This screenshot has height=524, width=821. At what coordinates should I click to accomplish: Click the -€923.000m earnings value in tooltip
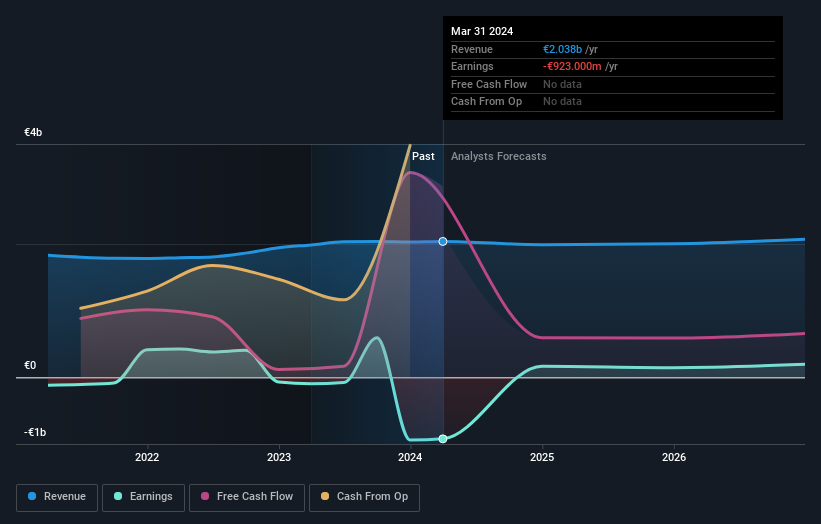point(572,66)
